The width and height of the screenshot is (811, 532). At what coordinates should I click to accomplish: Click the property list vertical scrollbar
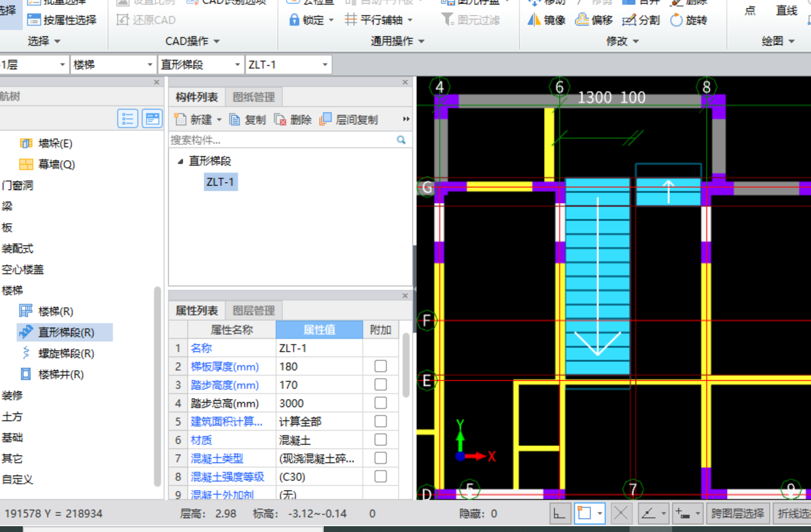(x=406, y=365)
